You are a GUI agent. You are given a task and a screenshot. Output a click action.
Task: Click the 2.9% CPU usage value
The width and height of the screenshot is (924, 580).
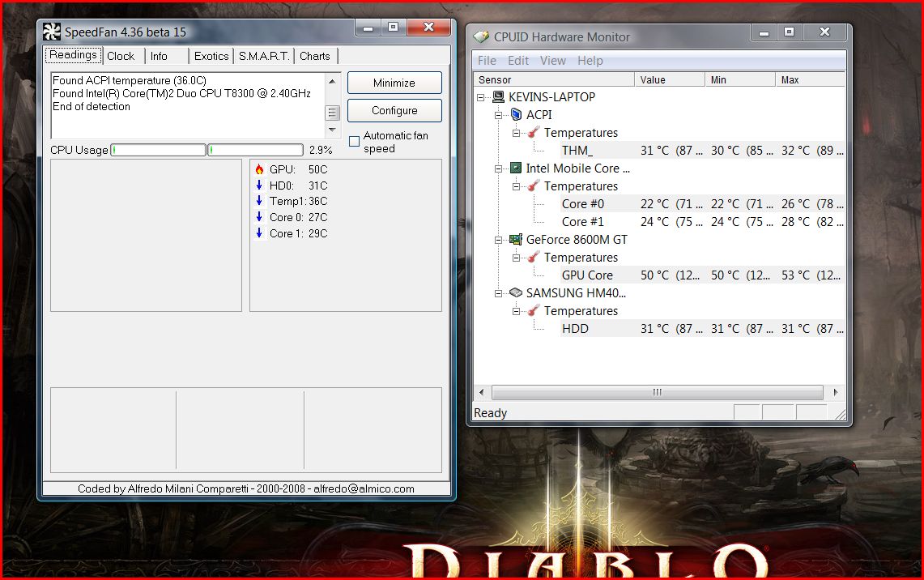click(321, 151)
